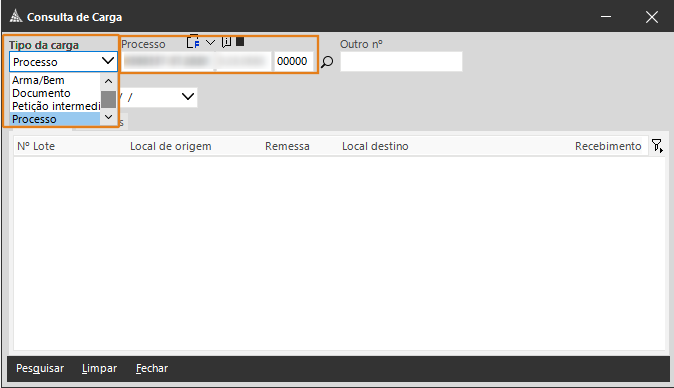Click the magnifier search icon beside Processo field
The image size is (674, 388).
(x=327, y=62)
